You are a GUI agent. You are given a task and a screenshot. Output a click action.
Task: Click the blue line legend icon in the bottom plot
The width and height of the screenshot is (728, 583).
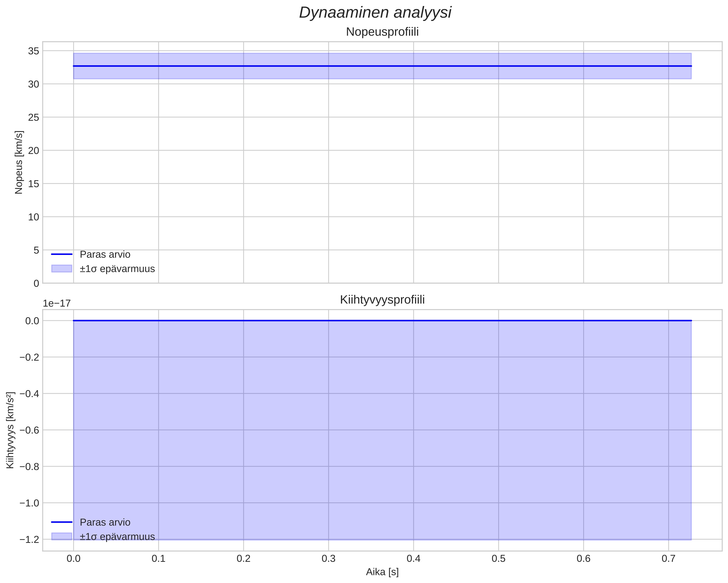62,522
